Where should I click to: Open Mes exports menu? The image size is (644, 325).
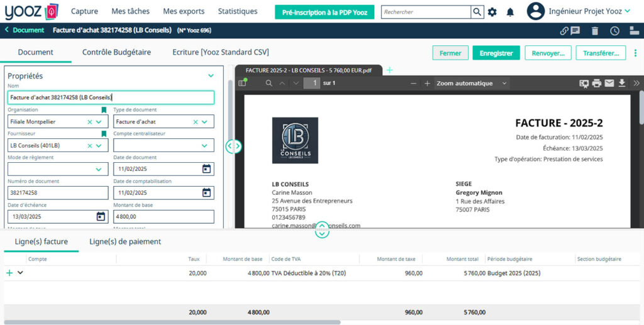[184, 11]
